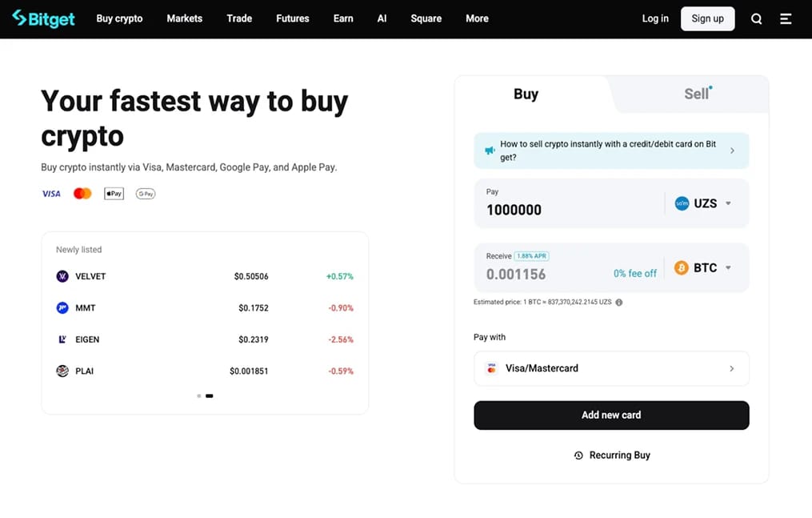The height and width of the screenshot is (518, 812).
Task: Click the Apple Pay logo
Action: (114, 194)
